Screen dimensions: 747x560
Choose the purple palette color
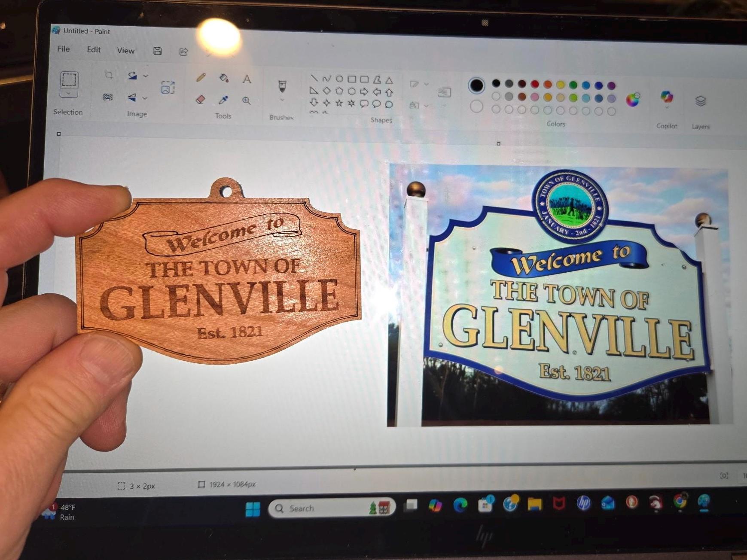coord(612,86)
